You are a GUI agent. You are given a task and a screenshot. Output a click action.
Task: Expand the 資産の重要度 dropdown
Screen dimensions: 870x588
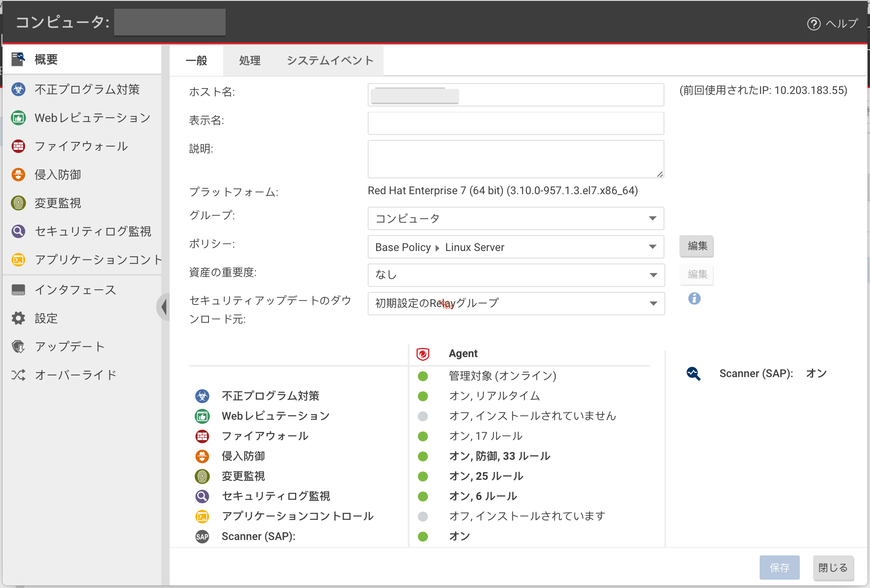click(516, 275)
